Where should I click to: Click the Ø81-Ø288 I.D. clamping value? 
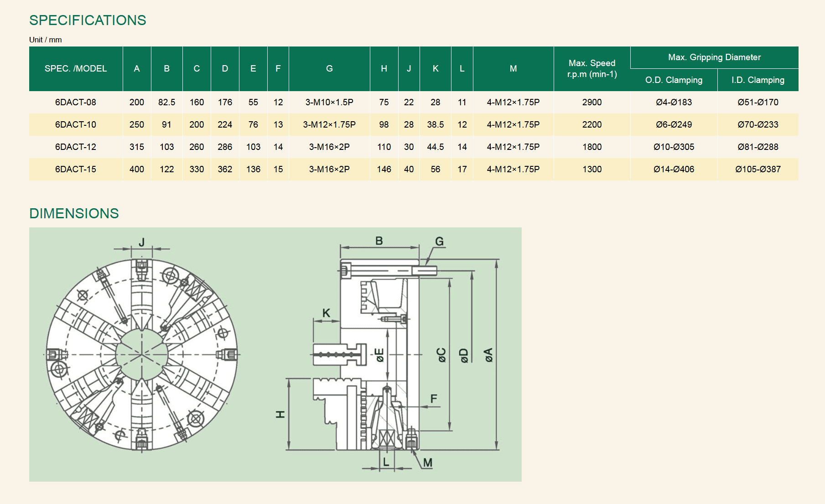tap(758, 147)
